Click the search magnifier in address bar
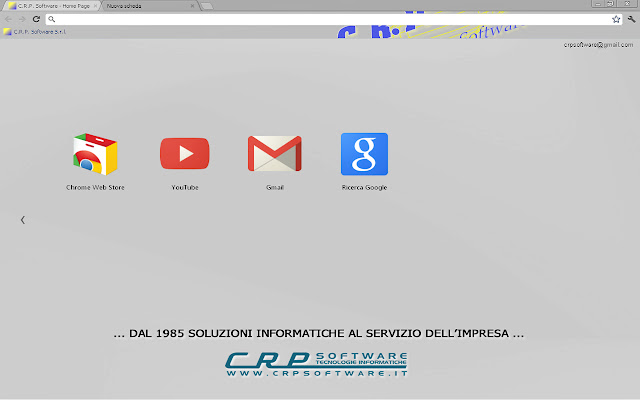640x400 pixels. [52, 19]
